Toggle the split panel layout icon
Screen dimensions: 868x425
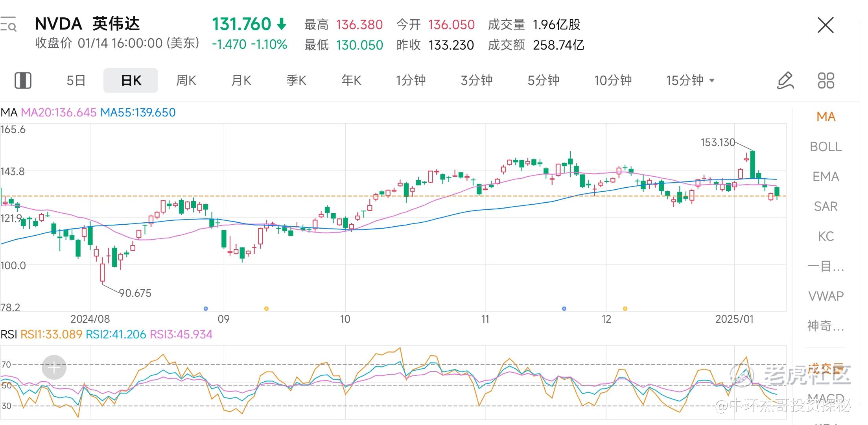point(23,81)
